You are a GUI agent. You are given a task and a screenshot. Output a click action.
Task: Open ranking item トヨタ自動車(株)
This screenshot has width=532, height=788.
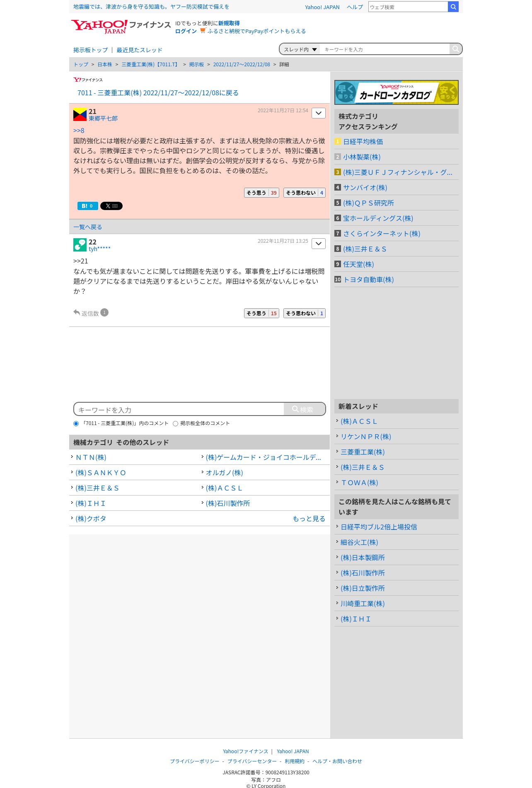pyautogui.click(x=368, y=280)
